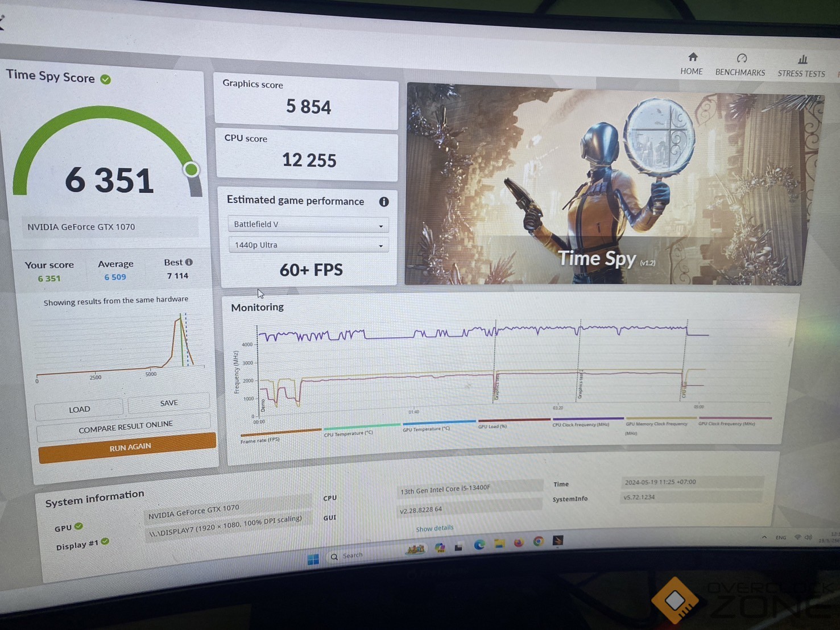The image size is (840, 630).
Task: Toggle the CPU Clock Frequency legend
Action: [580, 425]
